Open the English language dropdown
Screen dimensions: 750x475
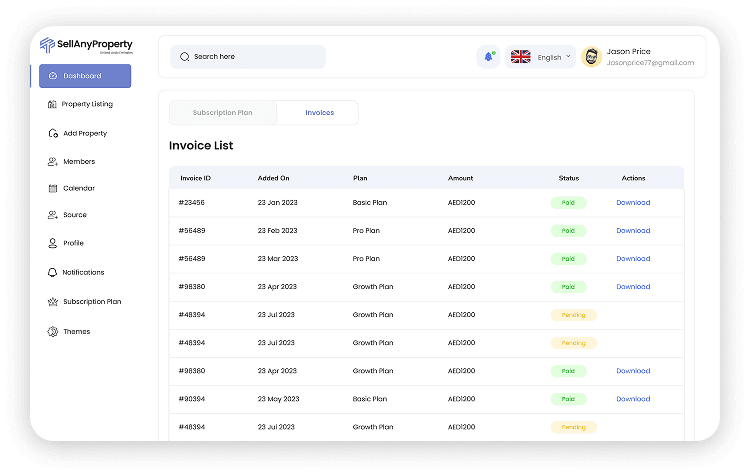coord(540,57)
